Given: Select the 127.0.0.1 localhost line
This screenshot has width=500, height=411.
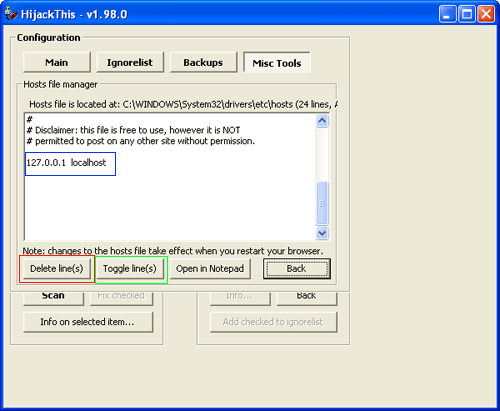Looking at the screenshot, I should pos(66,163).
